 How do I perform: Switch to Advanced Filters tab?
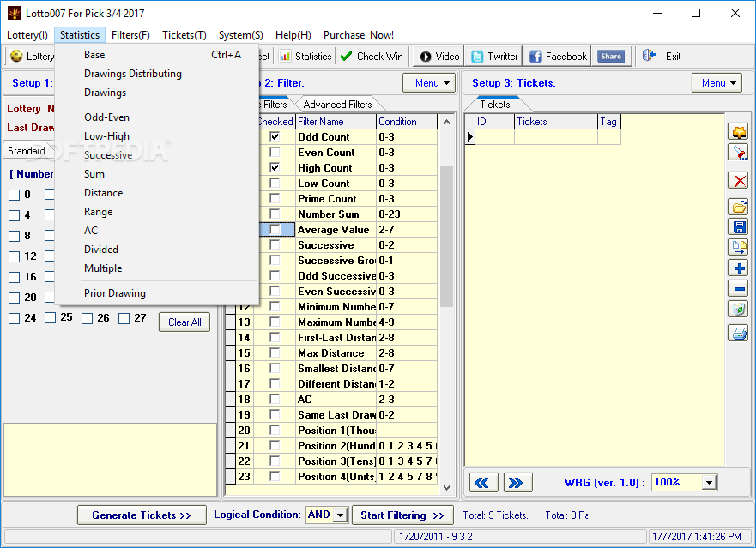tap(337, 105)
